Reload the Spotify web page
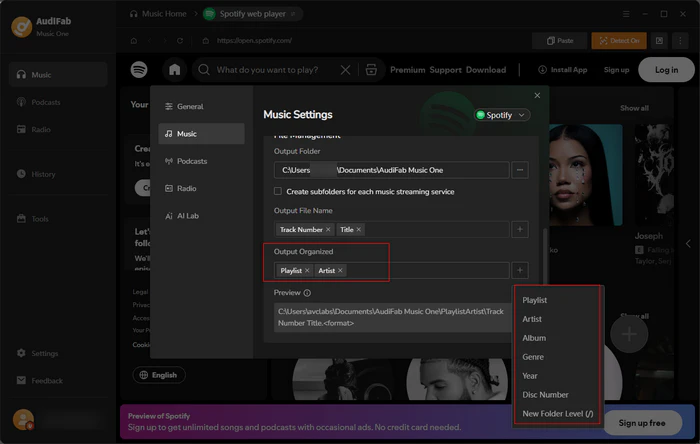 pos(180,41)
